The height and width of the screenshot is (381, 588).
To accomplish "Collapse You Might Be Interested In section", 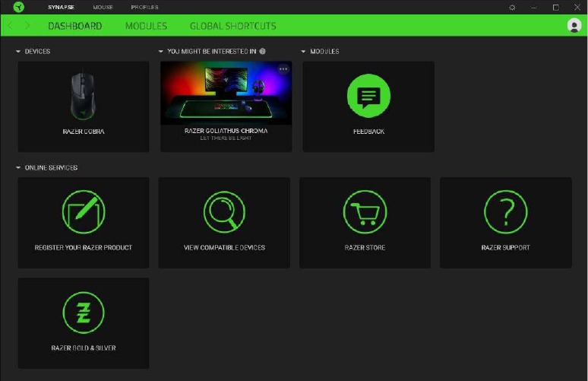I will tap(161, 52).
